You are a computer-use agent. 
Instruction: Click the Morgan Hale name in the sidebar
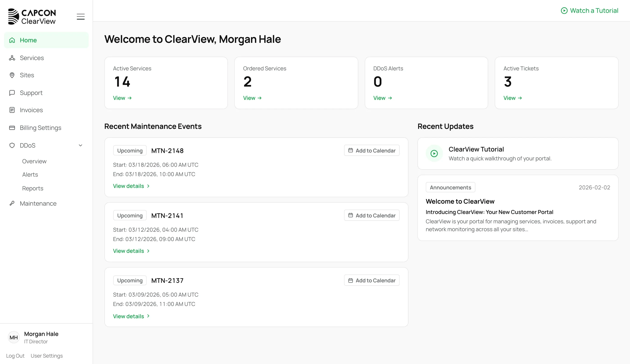click(41, 334)
